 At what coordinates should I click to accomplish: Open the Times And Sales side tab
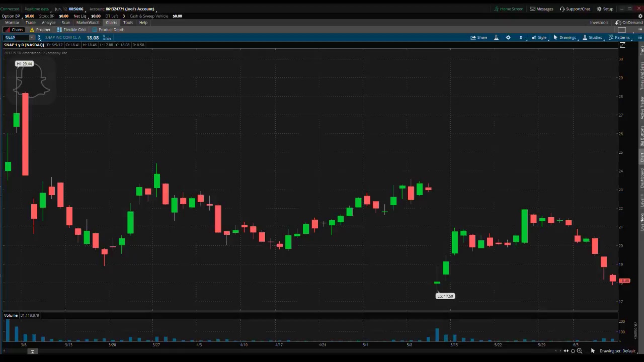(641, 76)
